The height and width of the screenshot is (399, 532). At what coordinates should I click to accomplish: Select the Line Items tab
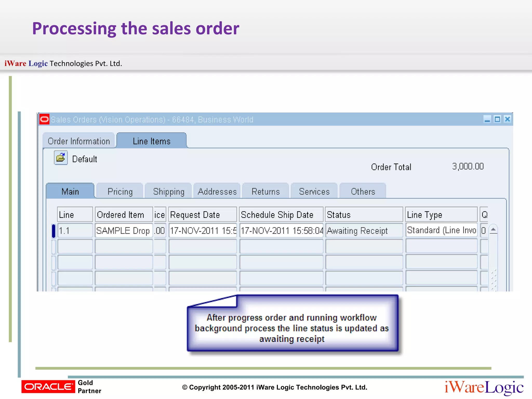(152, 141)
